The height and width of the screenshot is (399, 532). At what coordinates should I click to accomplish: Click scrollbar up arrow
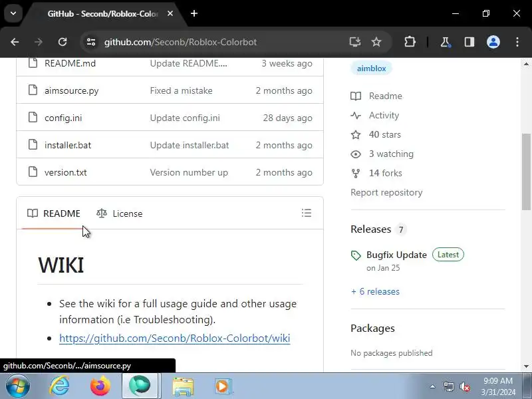526,64
